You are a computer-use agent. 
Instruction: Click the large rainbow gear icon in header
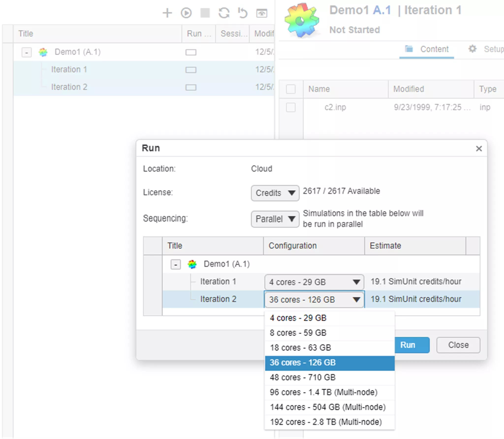pos(302,20)
